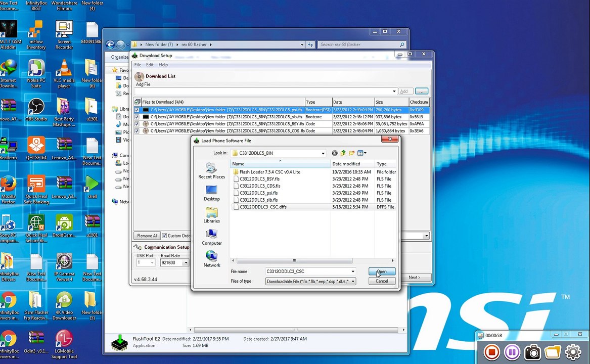Viewport: 590px width, 364px height.
Task: Go back to last folder in Load dialog
Action: (335, 153)
